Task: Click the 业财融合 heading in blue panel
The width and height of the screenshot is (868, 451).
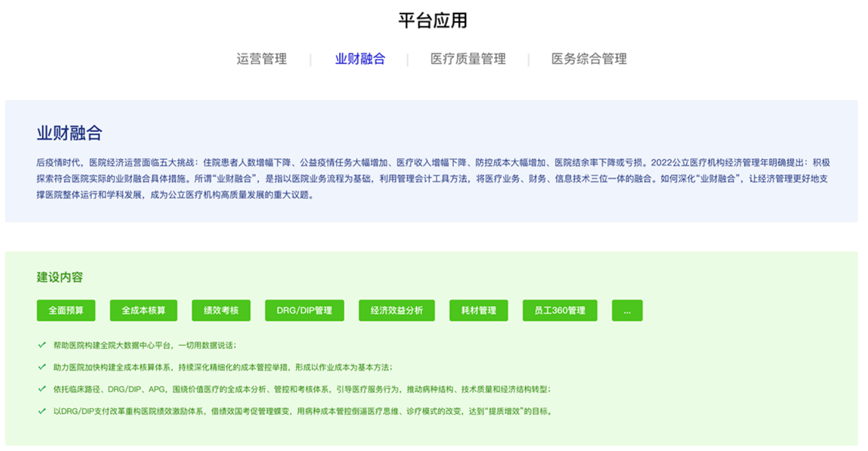Action: coord(69,133)
